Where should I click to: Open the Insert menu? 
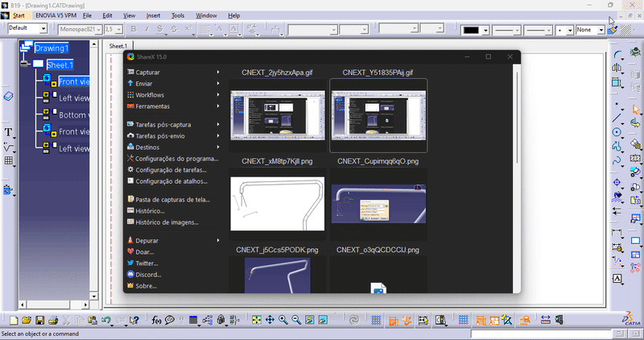pyautogui.click(x=153, y=15)
